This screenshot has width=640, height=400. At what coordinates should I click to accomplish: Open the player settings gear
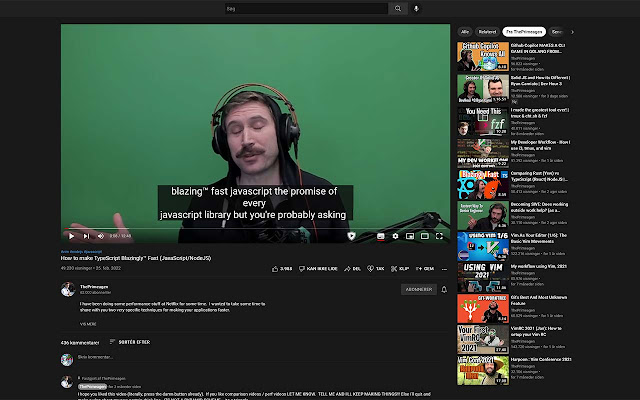[x=395, y=236]
